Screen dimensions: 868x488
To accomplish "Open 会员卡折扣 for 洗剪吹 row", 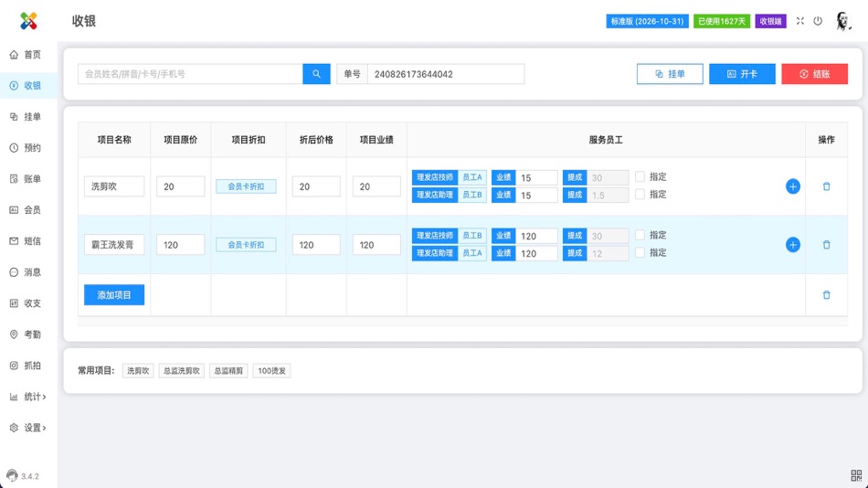I will pos(246,186).
